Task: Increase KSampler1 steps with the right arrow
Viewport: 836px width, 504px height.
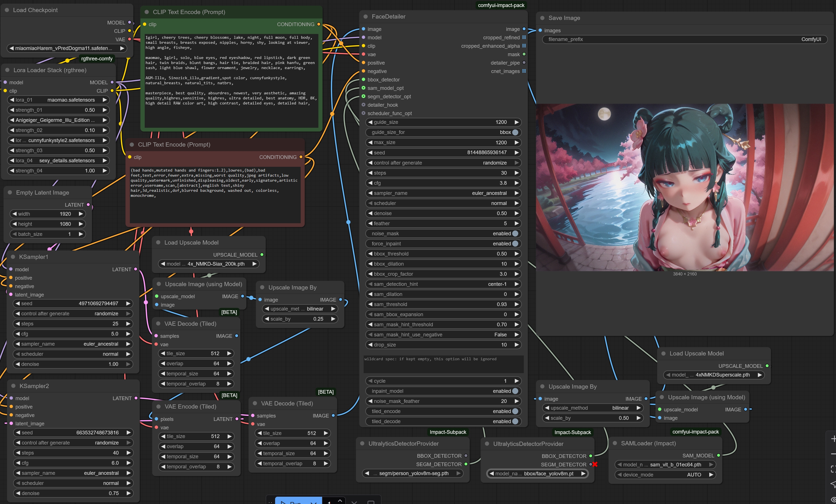Action: [x=128, y=324]
